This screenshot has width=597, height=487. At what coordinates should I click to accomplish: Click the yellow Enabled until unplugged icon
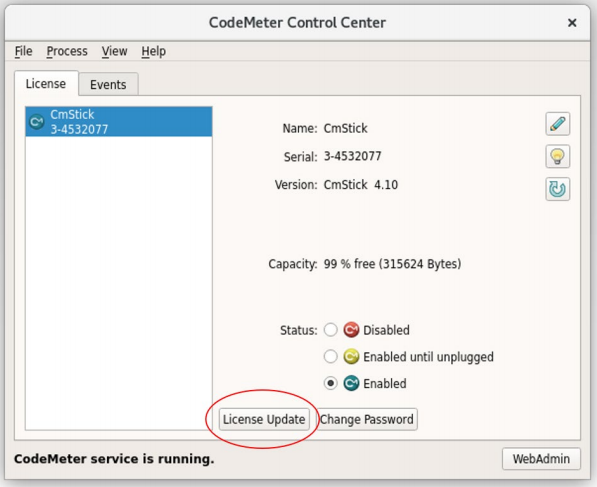coord(351,357)
